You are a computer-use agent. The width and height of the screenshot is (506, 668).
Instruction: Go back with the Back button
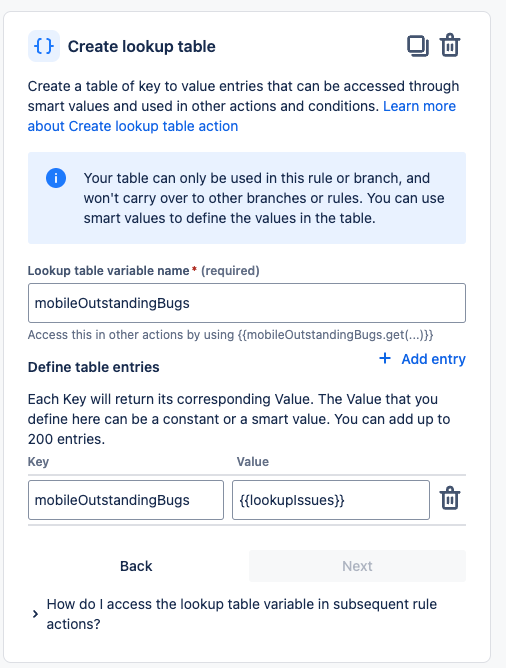(136, 566)
